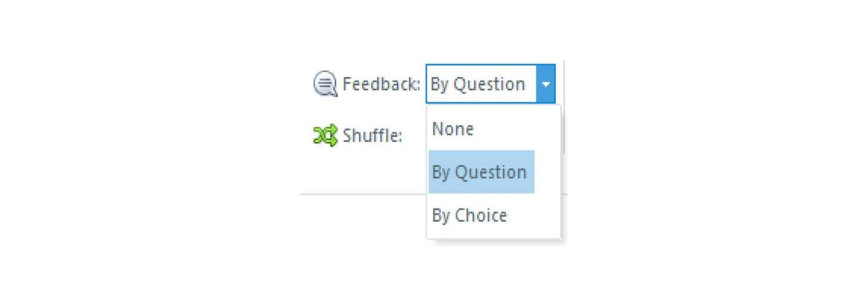868x308 pixels.
Task: Collapse the Feedback dropdown using its arrow
Action: [546, 84]
